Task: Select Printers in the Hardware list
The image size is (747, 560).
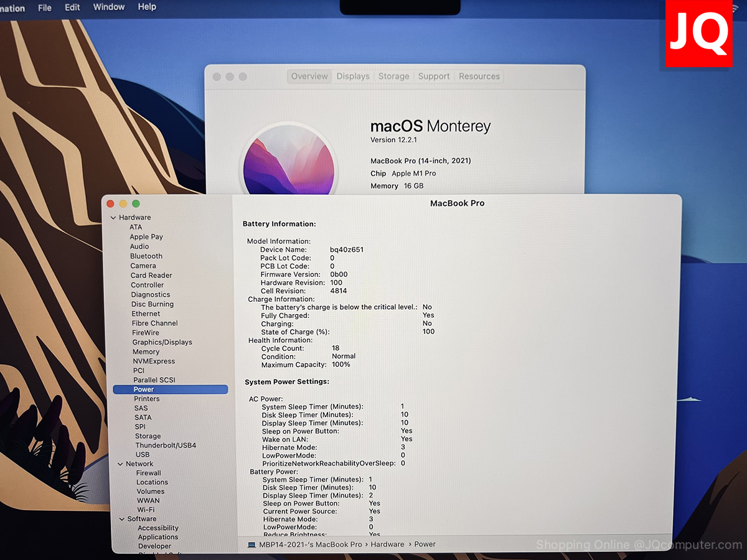Action: pos(147,399)
